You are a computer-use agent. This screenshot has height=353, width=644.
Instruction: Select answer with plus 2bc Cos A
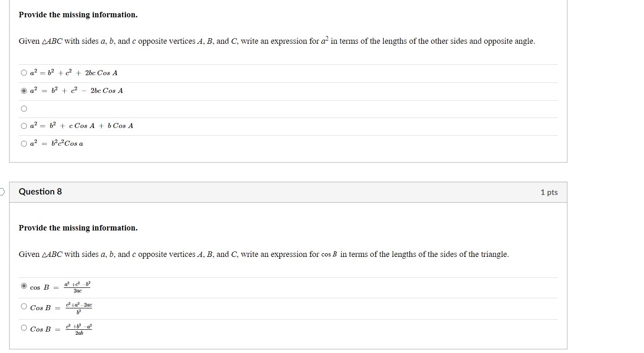[x=23, y=72]
